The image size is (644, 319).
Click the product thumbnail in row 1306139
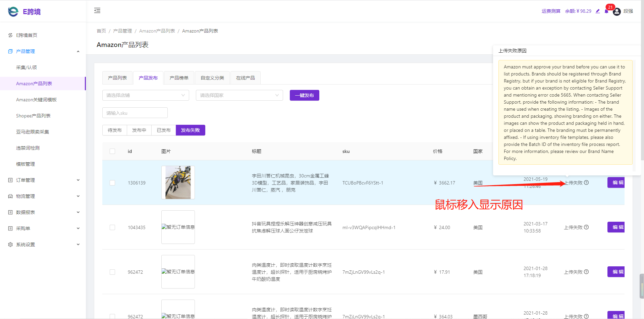click(x=178, y=182)
